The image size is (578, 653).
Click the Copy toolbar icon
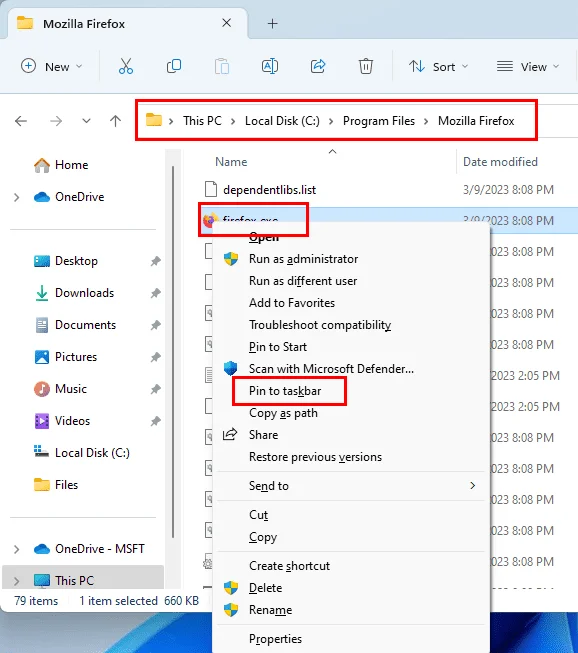pos(174,66)
